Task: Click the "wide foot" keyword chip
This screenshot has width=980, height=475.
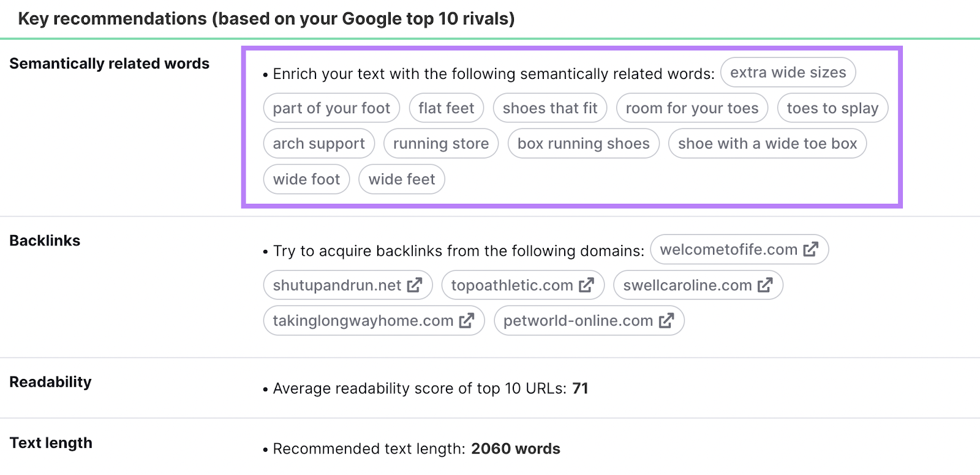Action: [x=306, y=179]
